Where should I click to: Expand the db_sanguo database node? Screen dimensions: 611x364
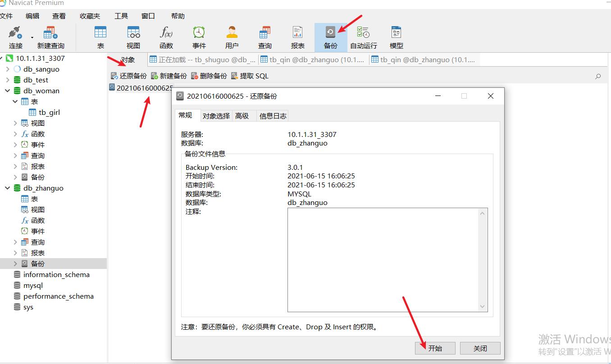click(8, 69)
